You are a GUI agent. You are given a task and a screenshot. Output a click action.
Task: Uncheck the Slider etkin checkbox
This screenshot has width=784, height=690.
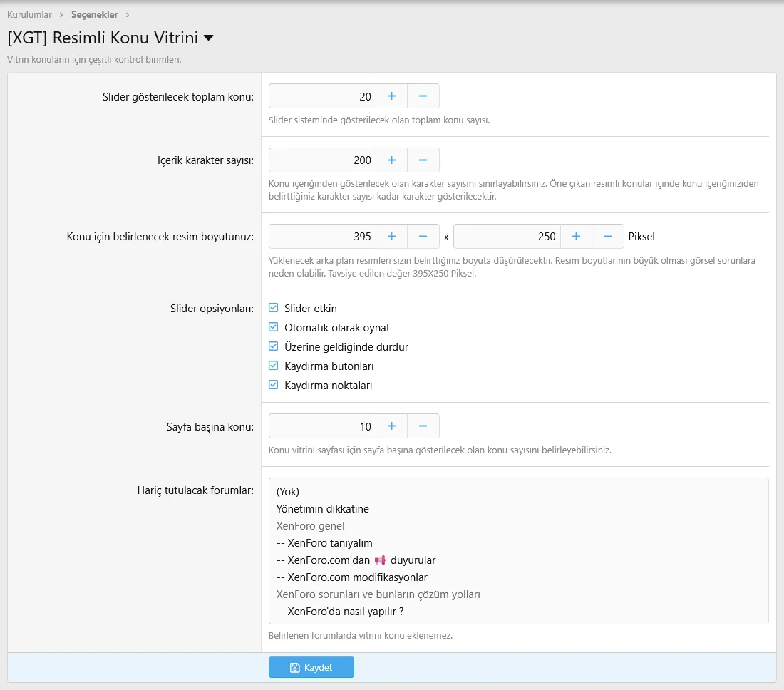[x=274, y=309]
